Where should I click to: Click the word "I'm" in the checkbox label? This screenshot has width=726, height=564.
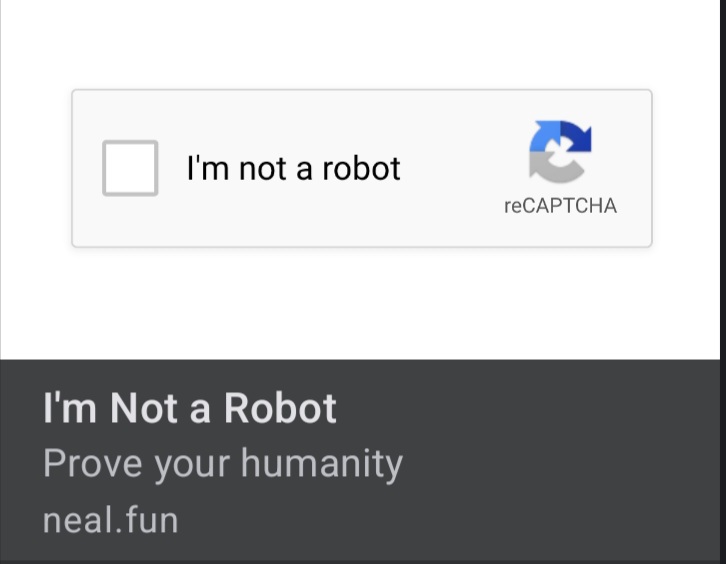click(208, 168)
